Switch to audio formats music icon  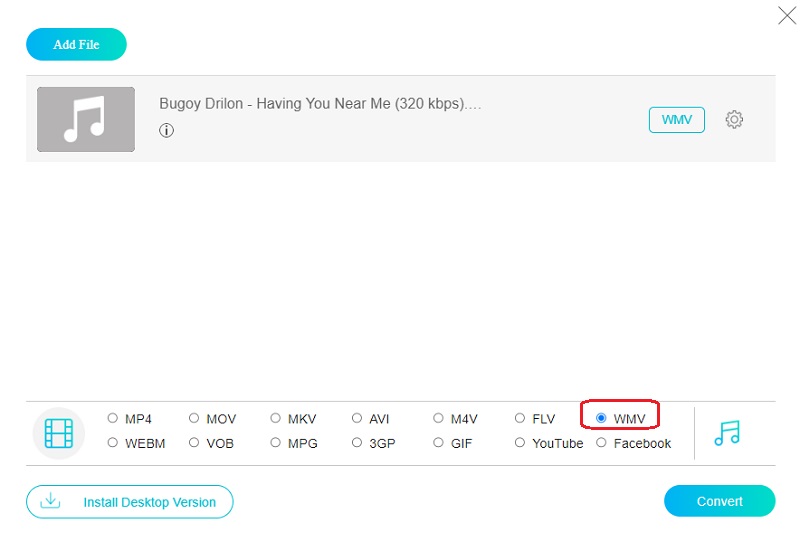click(x=727, y=432)
